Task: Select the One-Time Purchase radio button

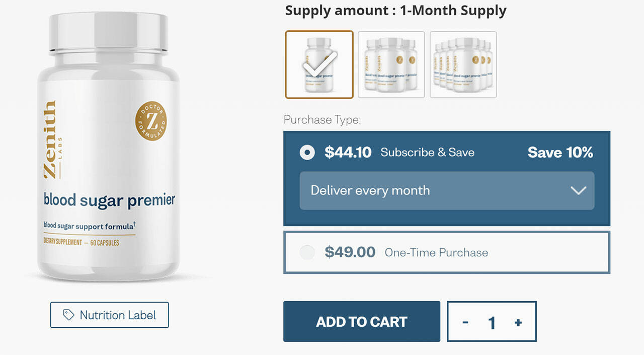Action: (307, 252)
